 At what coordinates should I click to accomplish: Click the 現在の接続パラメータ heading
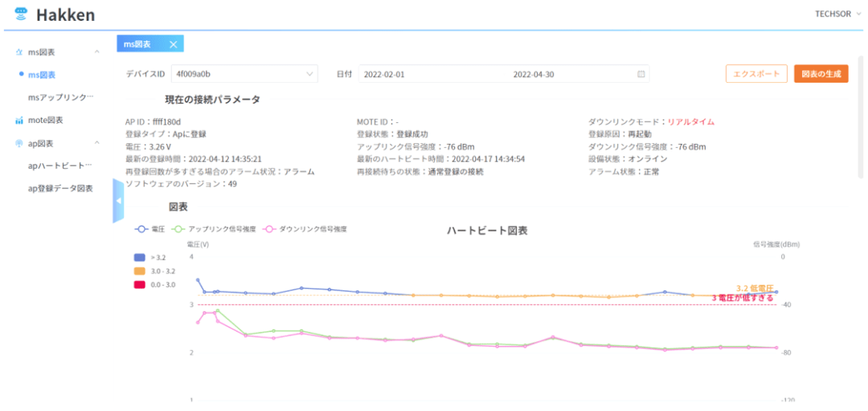coord(212,100)
